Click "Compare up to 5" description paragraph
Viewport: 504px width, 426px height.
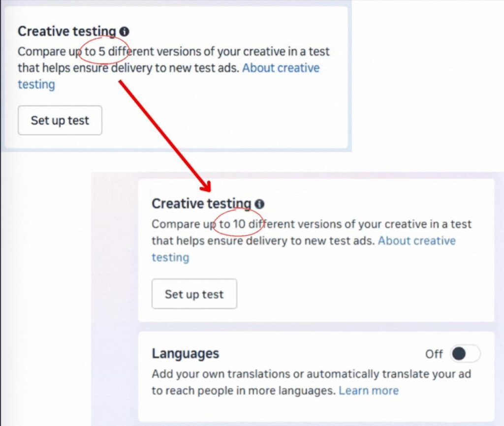point(173,60)
